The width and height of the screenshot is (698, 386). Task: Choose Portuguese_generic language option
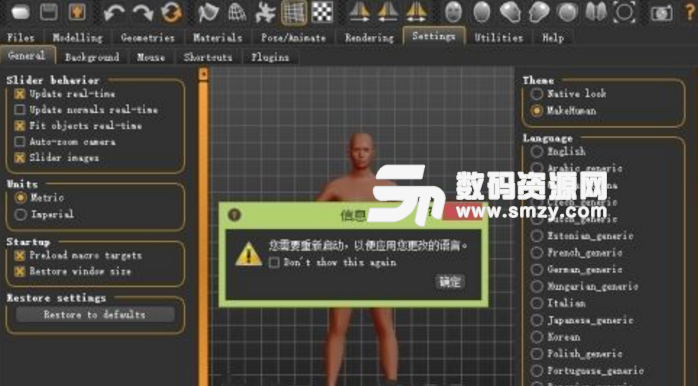[537, 371]
